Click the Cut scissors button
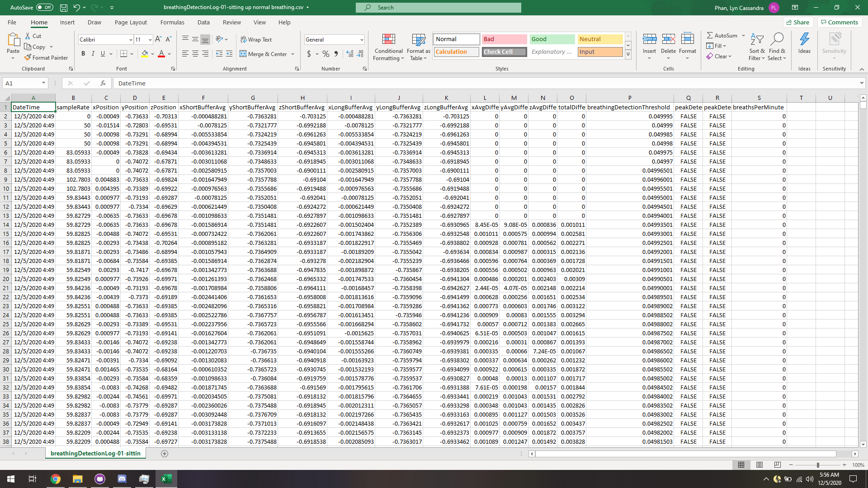The width and height of the screenshot is (868, 488). point(33,36)
